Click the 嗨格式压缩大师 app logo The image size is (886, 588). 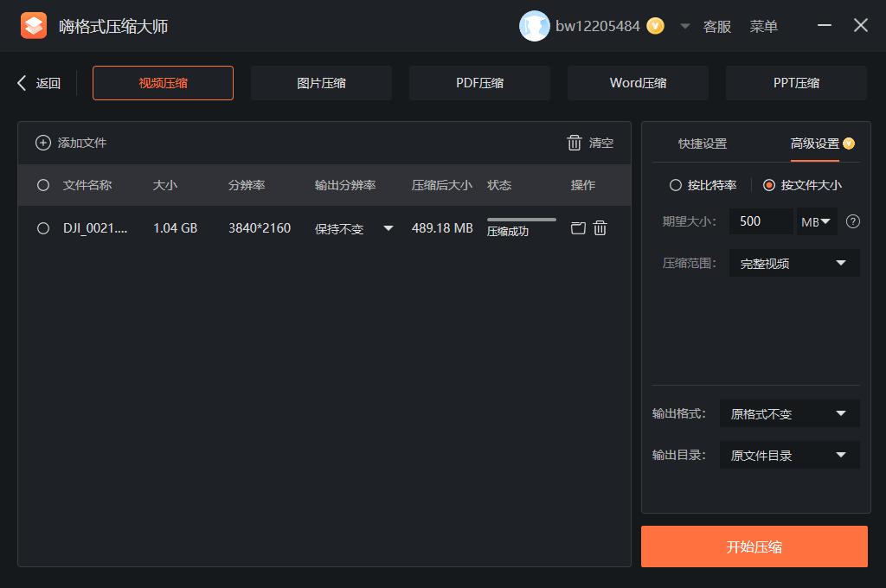pos(33,25)
